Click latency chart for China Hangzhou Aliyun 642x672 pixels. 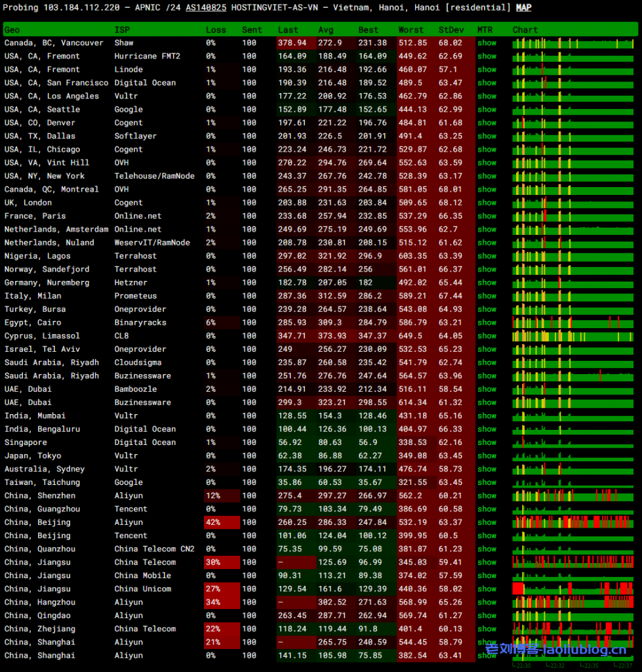tap(573, 602)
